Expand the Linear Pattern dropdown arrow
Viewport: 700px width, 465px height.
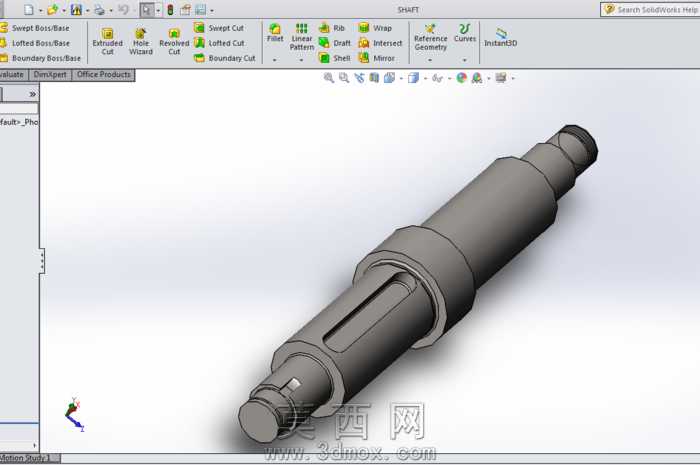302,60
